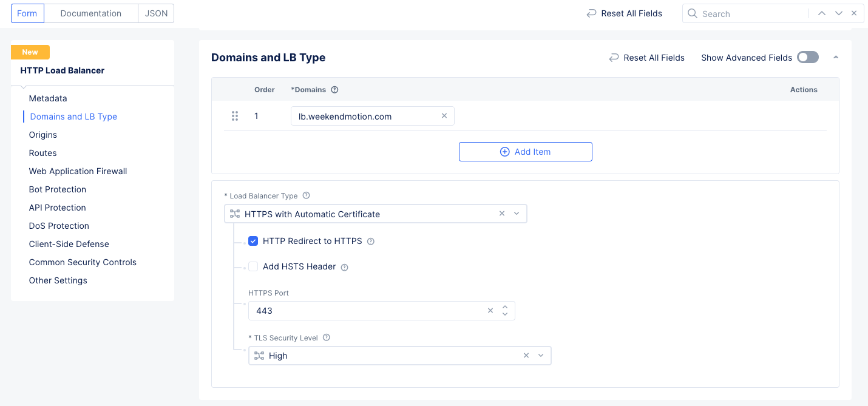Go to previous search result arrow
Image resolution: width=868 pixels, height=406 pixels.
821,13
